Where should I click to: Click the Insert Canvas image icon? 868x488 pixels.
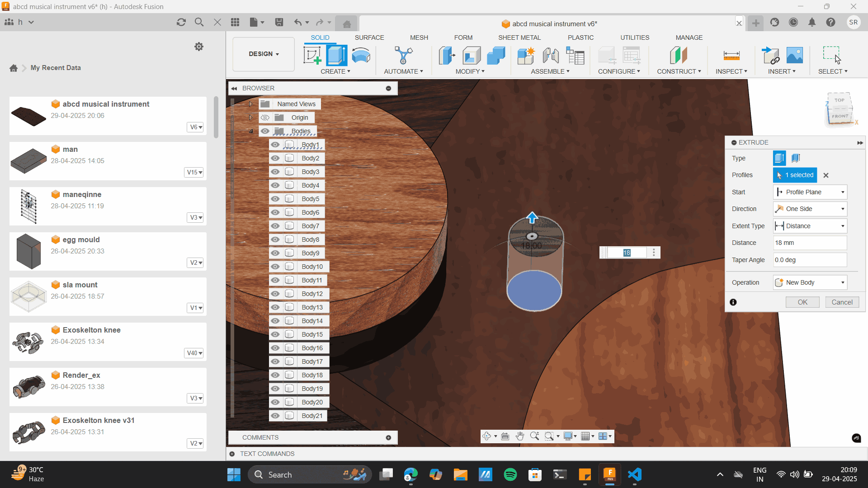pyautogui.click(x=794, y=56)
